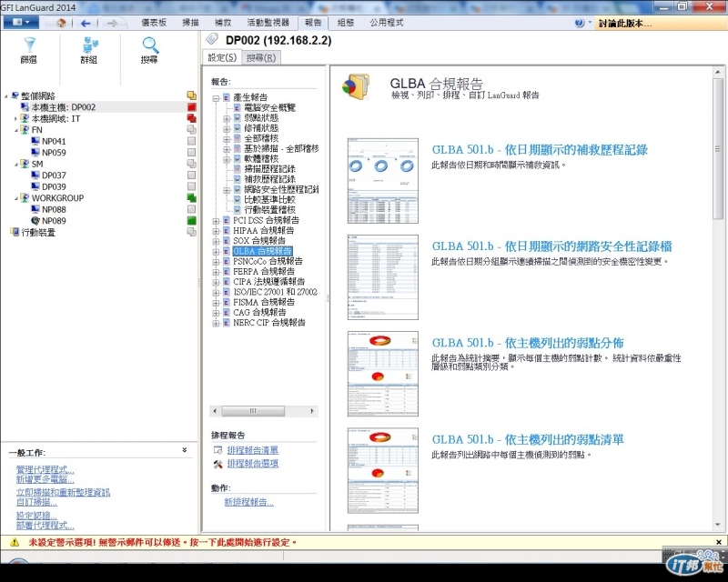Click the 排程報告選項 tools icon
This screenshot has width=728, height=582.
tap(217, 464)
